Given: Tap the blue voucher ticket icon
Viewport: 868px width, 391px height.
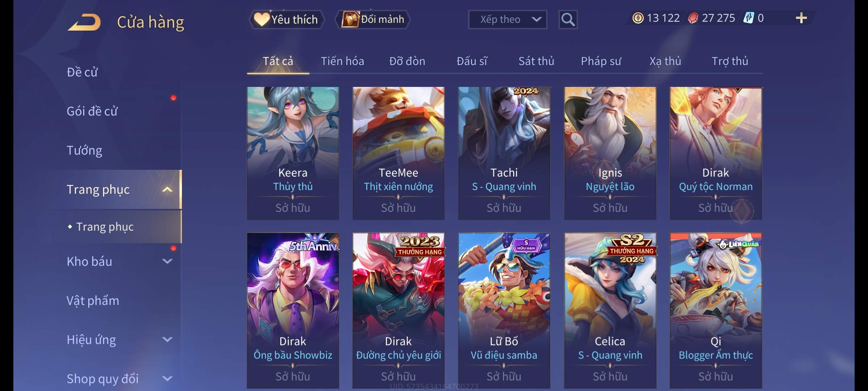Looking at the screenshot, I should click(748, 18).
